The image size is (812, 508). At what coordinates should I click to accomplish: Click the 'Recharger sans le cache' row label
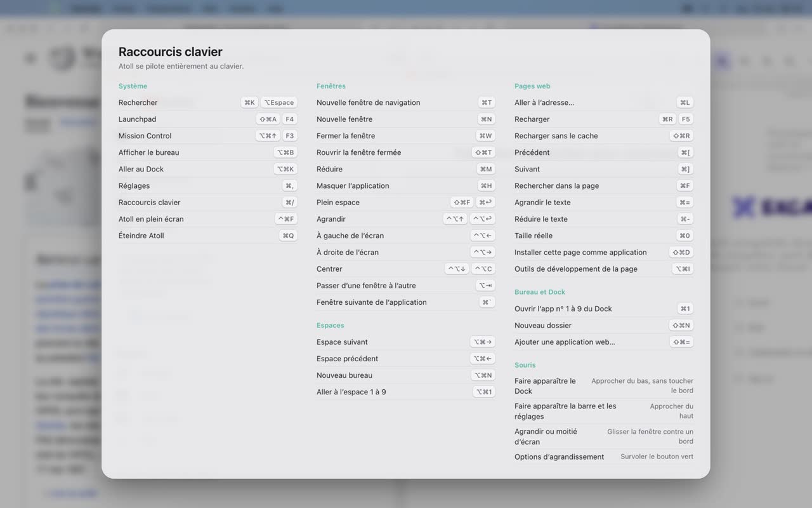(x=556, y=136)
